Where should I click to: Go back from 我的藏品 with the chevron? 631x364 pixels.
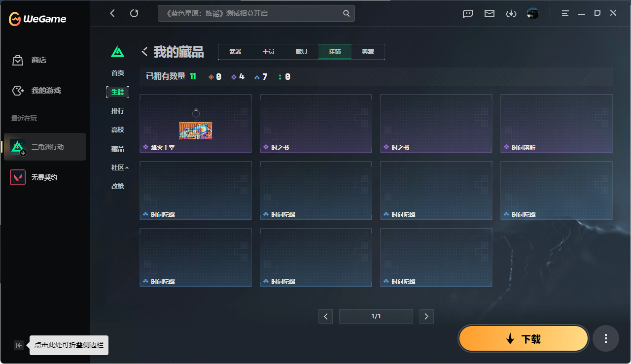click(x=145, y=51)
